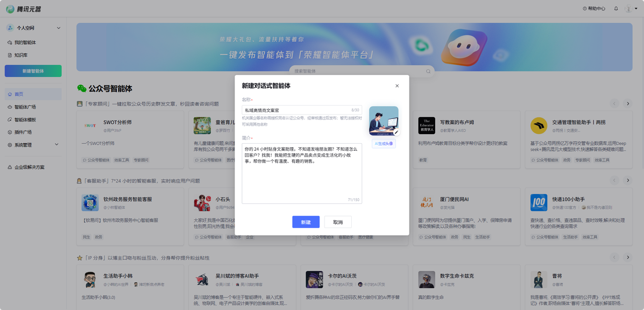The height and width of the screenshot is (310, 644).
Task: Previous arrow for 专家顾问 row
Action: [615, 104]
